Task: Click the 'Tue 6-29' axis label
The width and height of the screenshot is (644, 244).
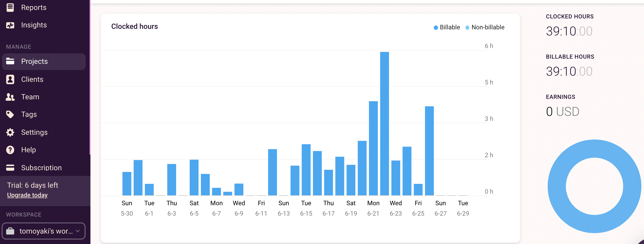Action: (463, 208)
